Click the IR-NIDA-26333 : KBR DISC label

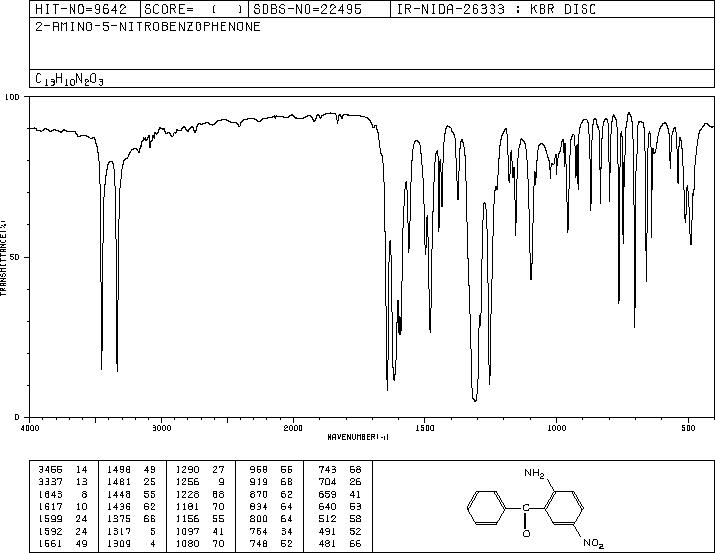(496, 9)
